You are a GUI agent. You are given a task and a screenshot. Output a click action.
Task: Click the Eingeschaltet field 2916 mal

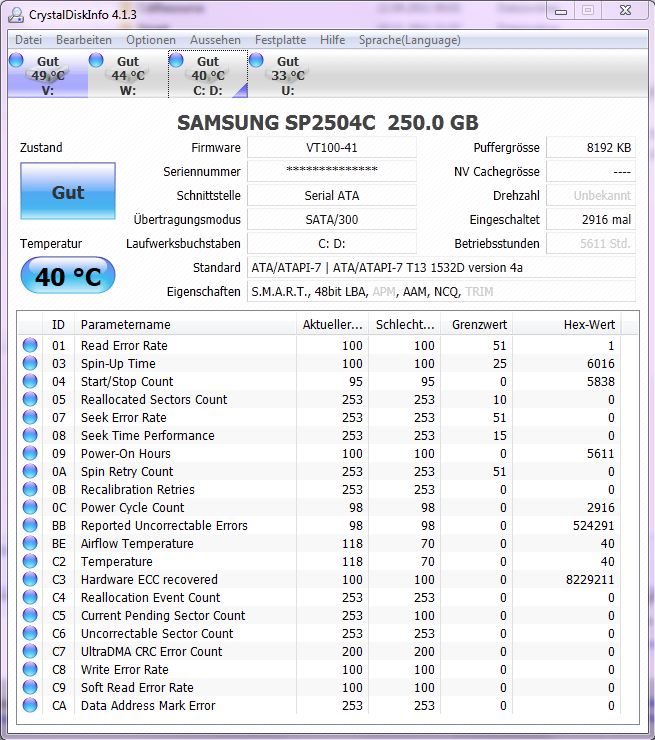coord(591,219)
